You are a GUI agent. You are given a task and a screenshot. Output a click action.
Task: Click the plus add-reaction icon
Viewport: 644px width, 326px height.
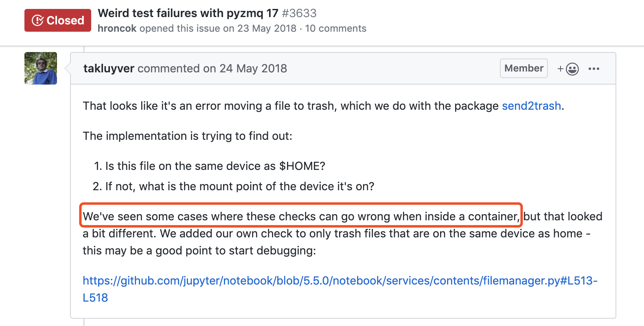(x=561, y=68)
